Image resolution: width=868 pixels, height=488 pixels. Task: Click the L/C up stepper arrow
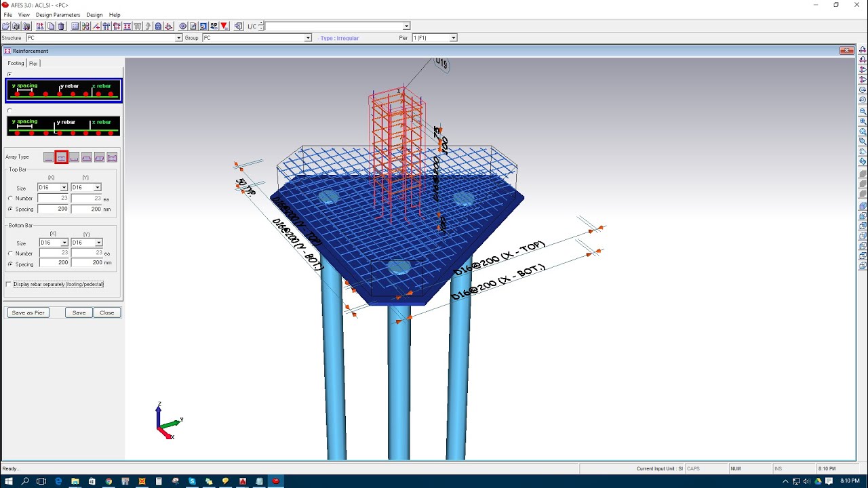[x=260, y=23]
